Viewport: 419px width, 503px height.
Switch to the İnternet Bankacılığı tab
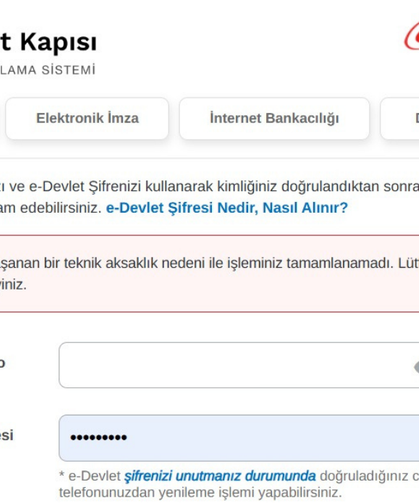click(x=274, y=118)
